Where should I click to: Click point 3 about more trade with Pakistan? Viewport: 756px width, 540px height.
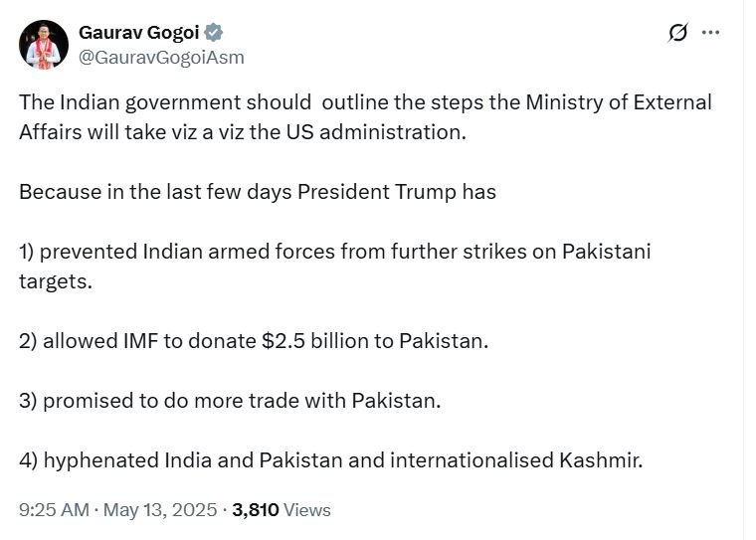point(230,401)
